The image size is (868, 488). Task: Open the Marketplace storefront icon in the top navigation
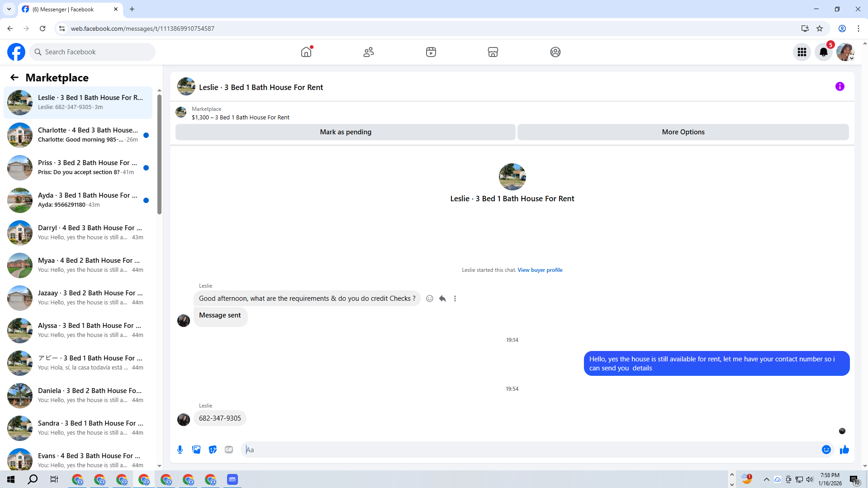493,52
